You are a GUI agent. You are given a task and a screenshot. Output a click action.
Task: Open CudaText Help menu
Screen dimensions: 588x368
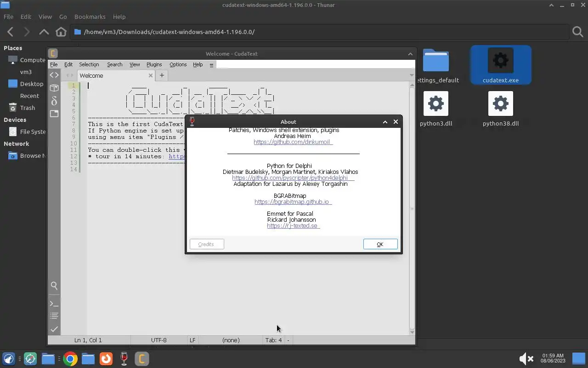(x=198, y=64)
